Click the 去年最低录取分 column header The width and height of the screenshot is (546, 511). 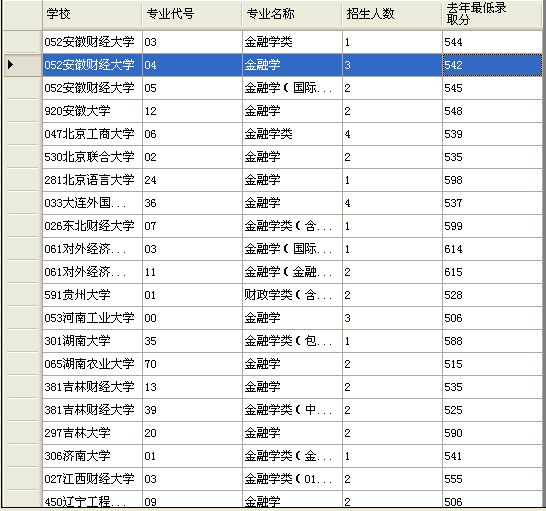(492, 14)
